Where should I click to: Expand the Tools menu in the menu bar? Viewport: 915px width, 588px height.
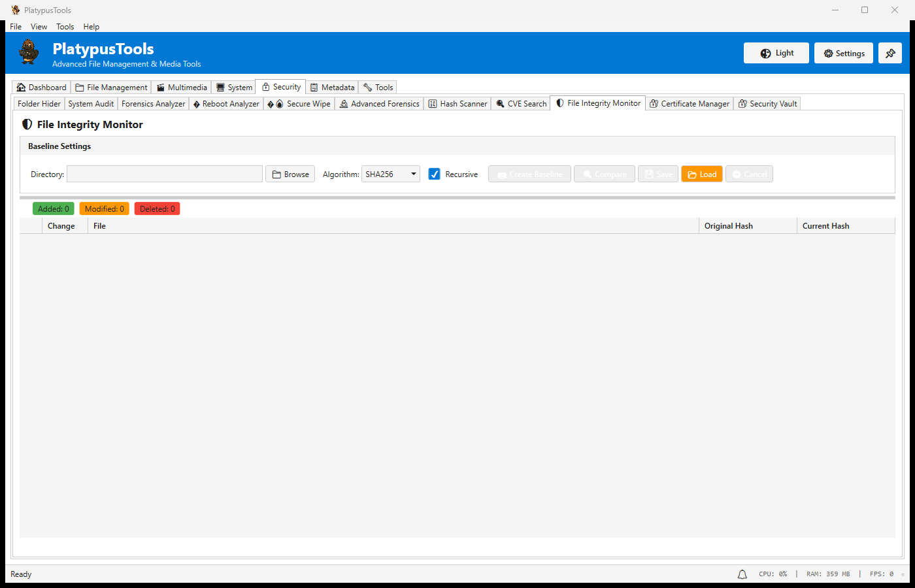pos(65,27)
